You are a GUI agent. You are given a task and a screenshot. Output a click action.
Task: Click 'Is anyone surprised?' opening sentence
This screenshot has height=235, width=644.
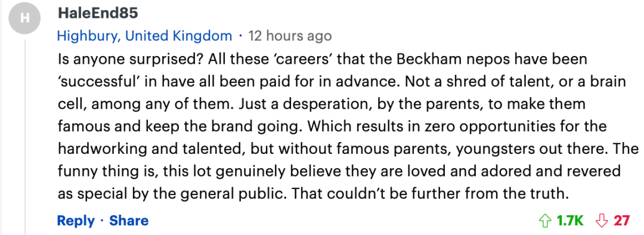[129, 60]
